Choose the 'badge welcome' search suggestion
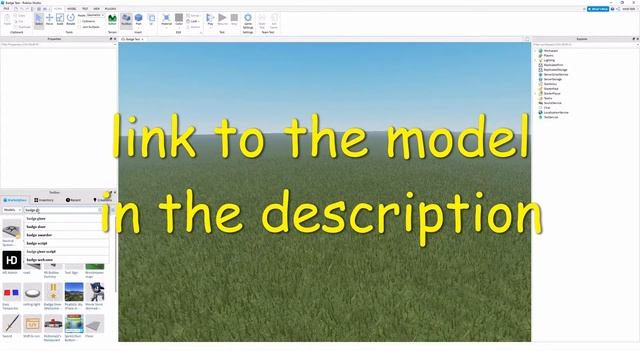 click(66, 260)
